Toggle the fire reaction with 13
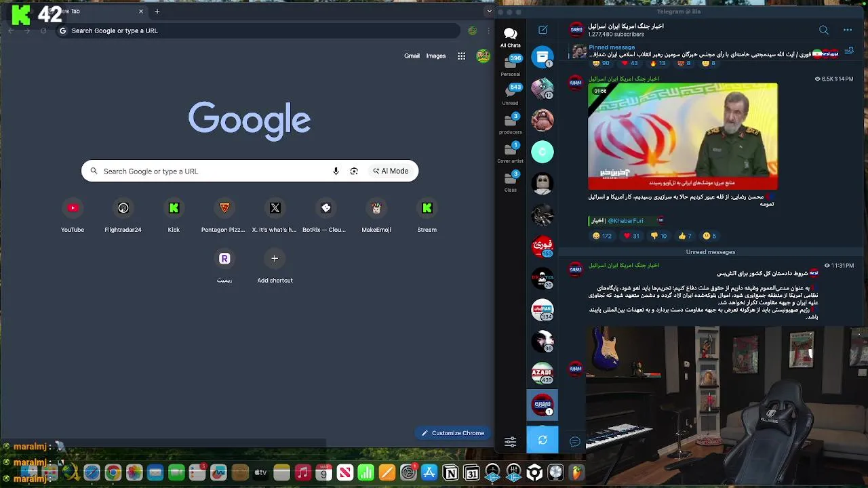Screen dimensions: 868x488 [657, 63]
